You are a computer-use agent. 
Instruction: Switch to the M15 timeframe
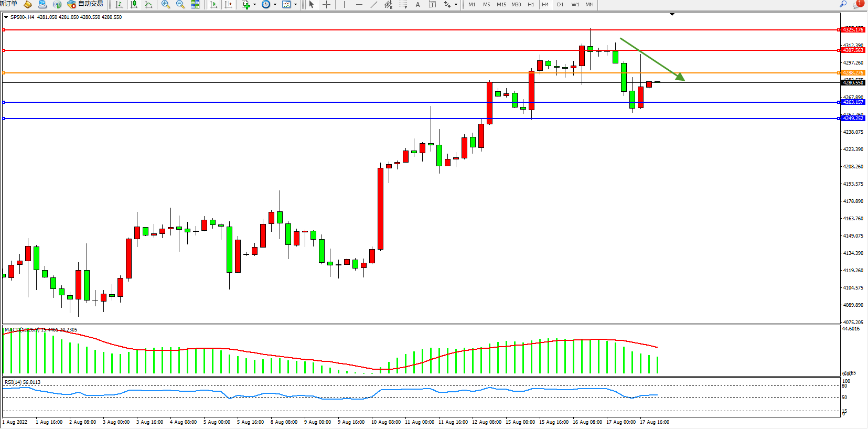501,5
